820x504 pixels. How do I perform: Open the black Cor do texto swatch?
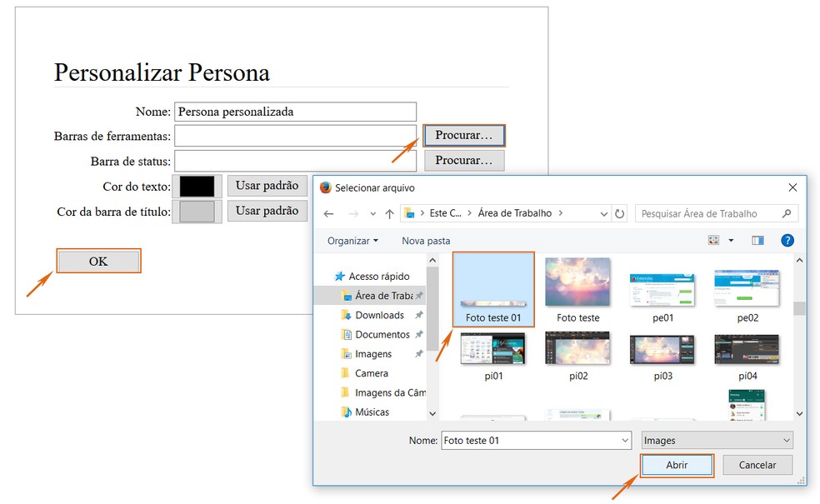point(197,186)
